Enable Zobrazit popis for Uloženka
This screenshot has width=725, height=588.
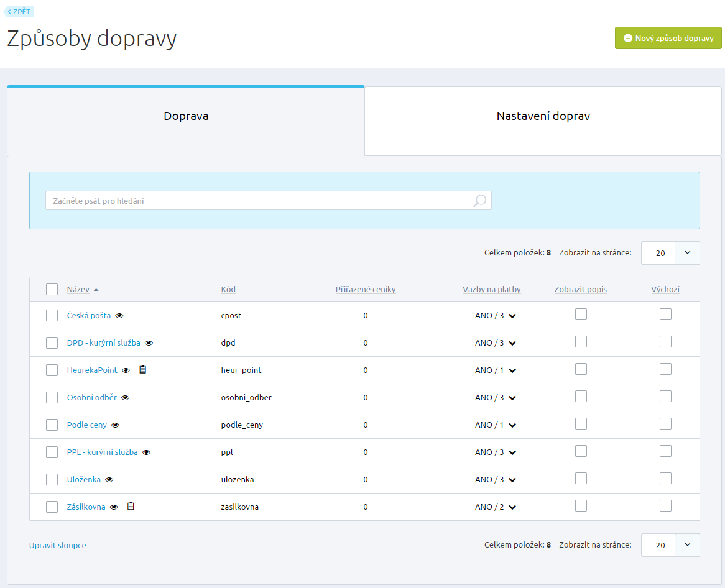(581, 478)
